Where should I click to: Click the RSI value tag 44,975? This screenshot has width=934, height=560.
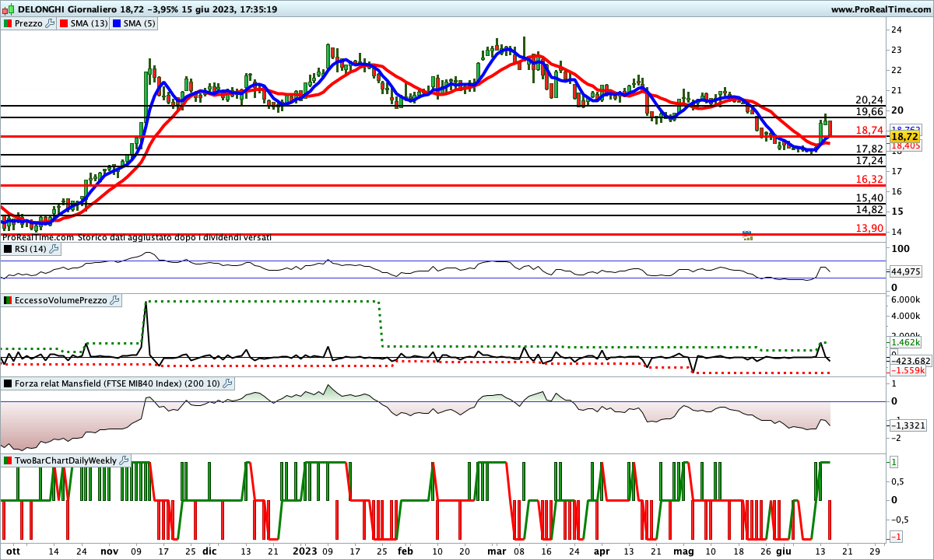pyautogui.click(x=905, y=271)
